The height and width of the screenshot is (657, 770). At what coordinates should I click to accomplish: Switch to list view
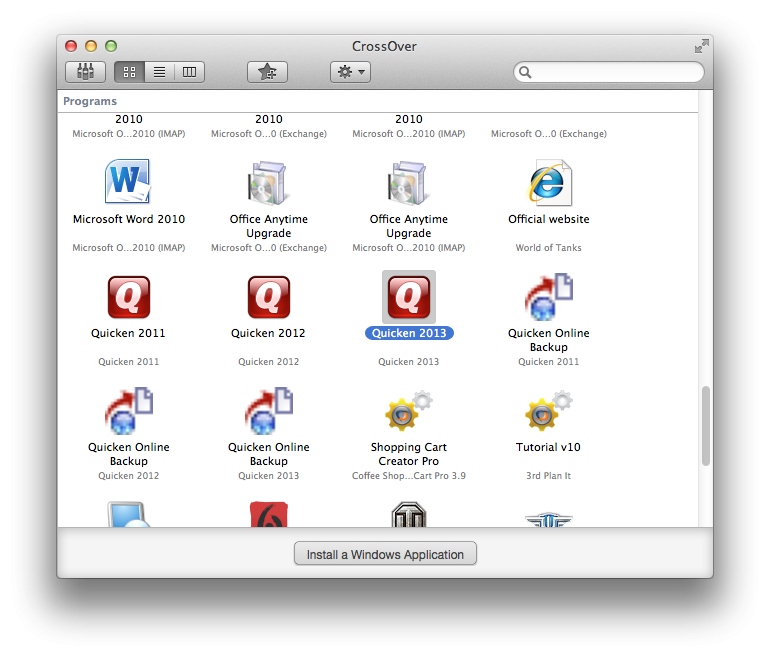pos(159,72)
